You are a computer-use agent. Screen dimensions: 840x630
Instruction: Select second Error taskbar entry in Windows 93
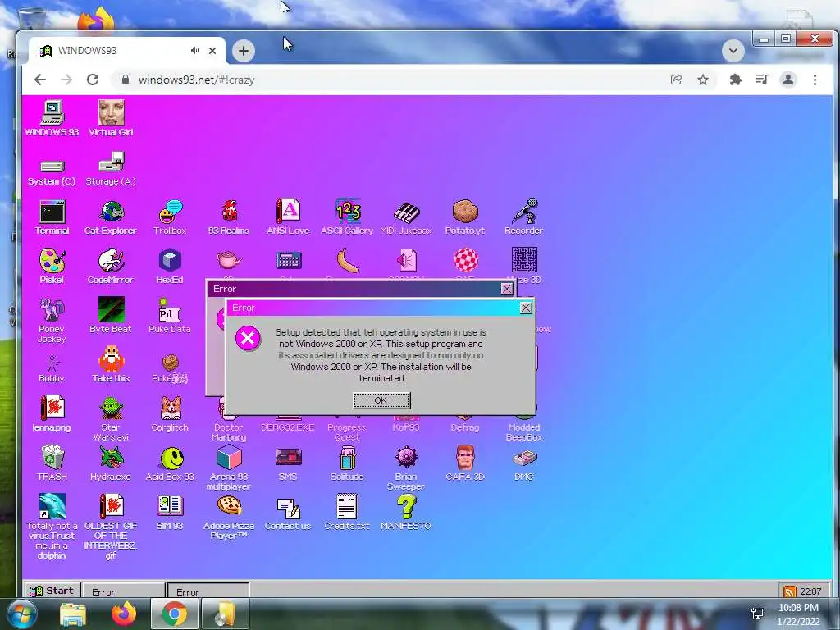(208, 591)
